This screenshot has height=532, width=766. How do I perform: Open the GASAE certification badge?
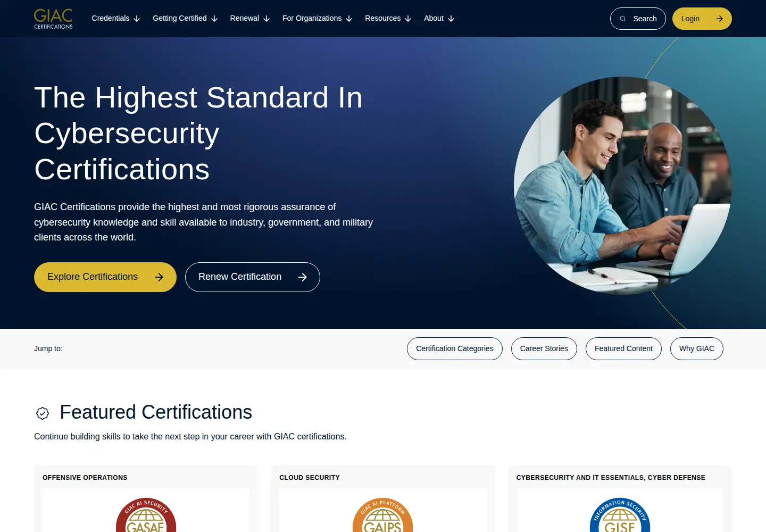click(146, 515)
